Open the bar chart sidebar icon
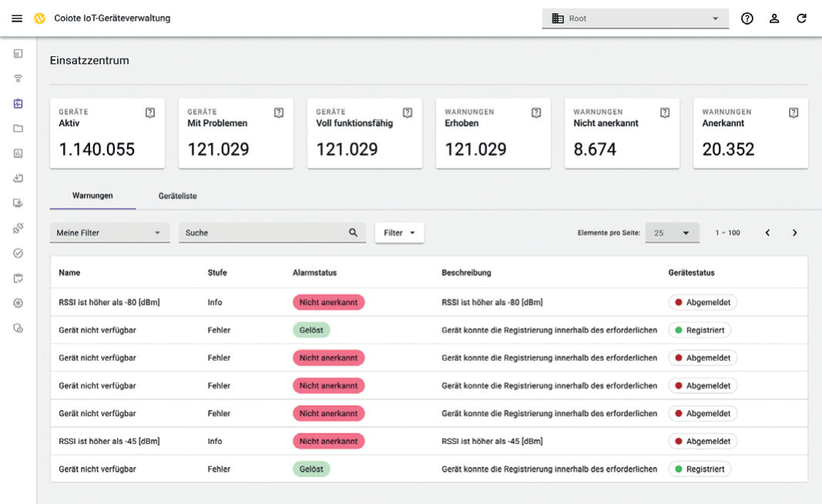This screenshot has height=504, width=822. (18, 153)
